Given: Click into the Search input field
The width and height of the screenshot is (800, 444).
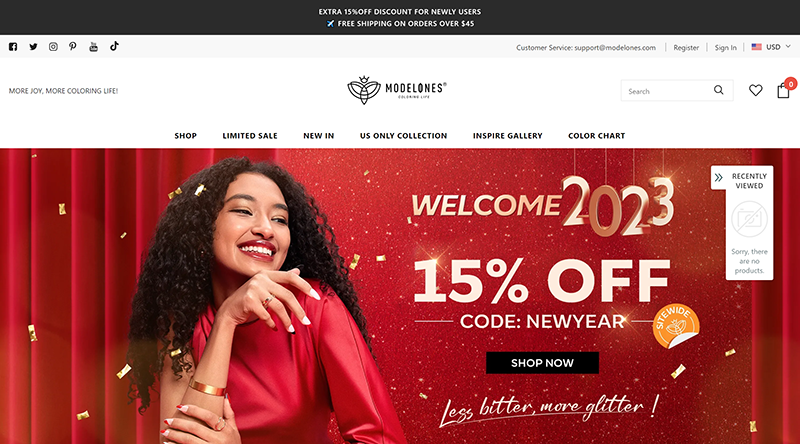Looking at the screenshot, I should tap(667, 91).
